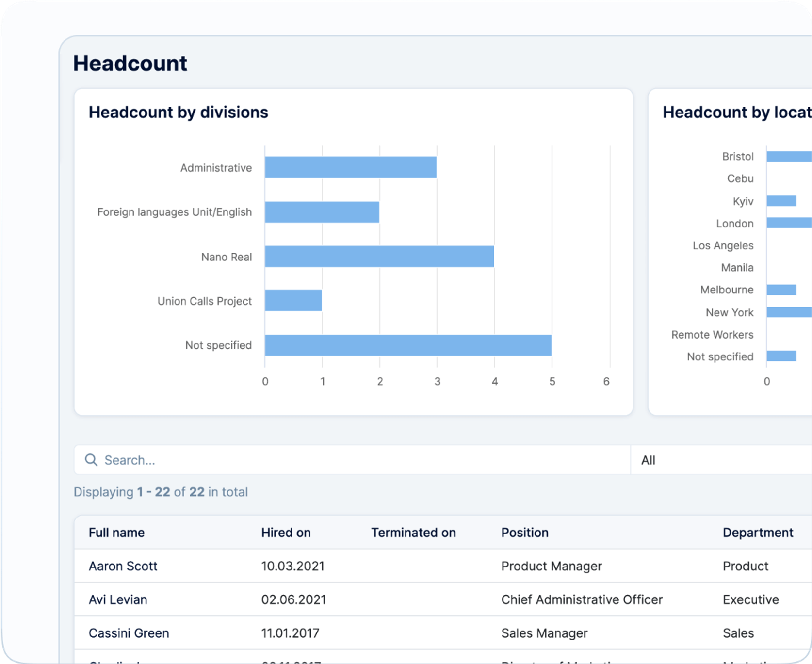Click the Nano Real axis label
Image resolution: width=812 pixels, height=664 pixels.
click(x=227, y=257)
